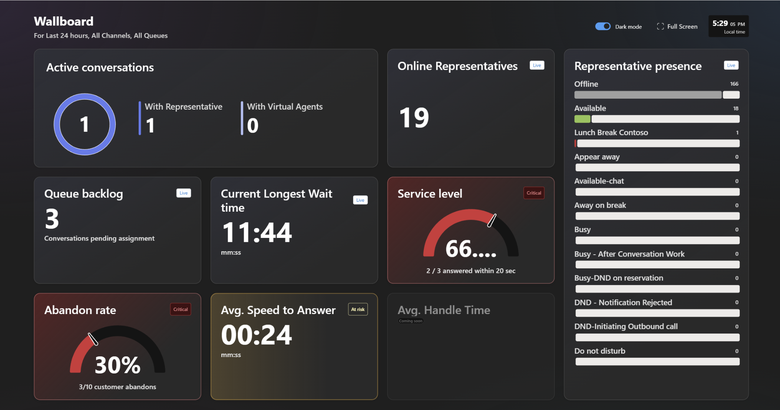This screenshot has height=410, width=780.
Task: Click the Live badge on Representative presence
Action: (x=731, y=65)
